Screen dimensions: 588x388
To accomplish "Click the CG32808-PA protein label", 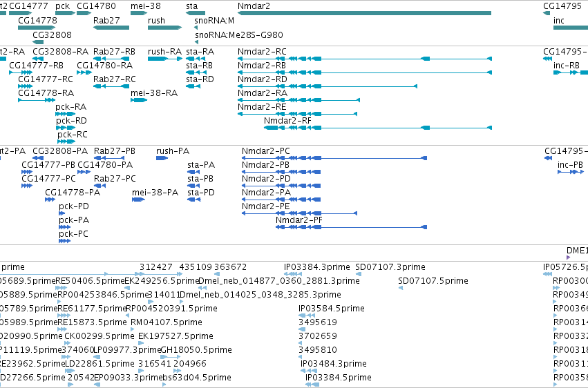I will click(60, 151).
